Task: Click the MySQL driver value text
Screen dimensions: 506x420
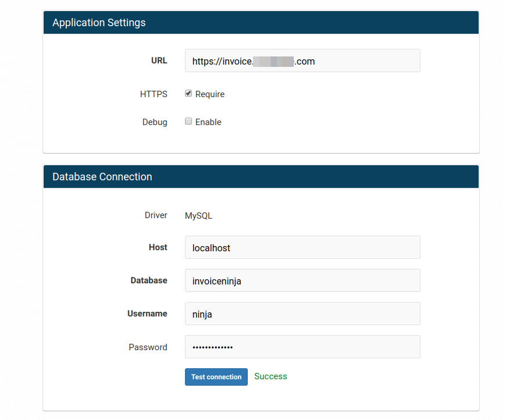Action: pyautogui.click(x=198, y=216)
